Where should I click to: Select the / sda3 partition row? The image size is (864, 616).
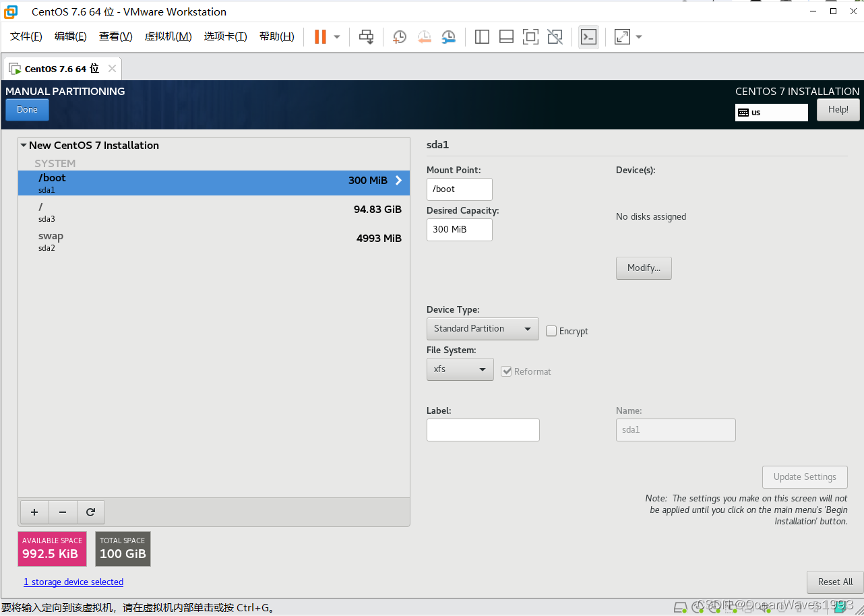click(x=214, y=212)
